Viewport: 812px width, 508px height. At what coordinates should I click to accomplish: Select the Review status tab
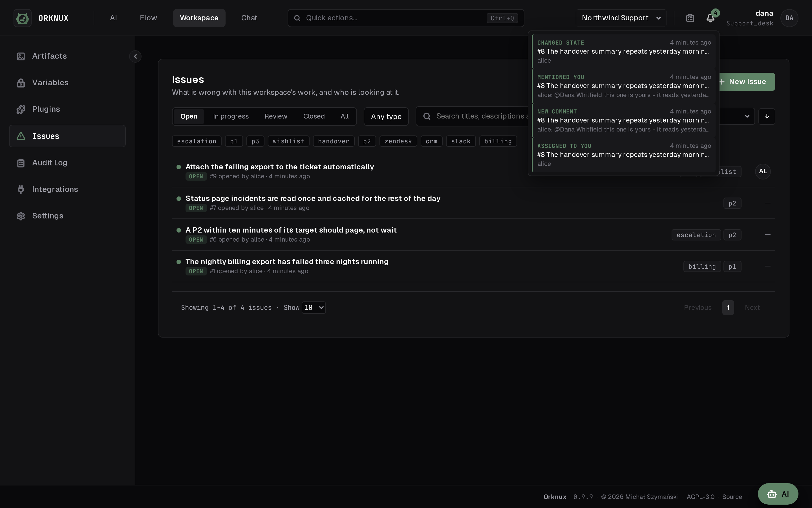click(276, 116)
